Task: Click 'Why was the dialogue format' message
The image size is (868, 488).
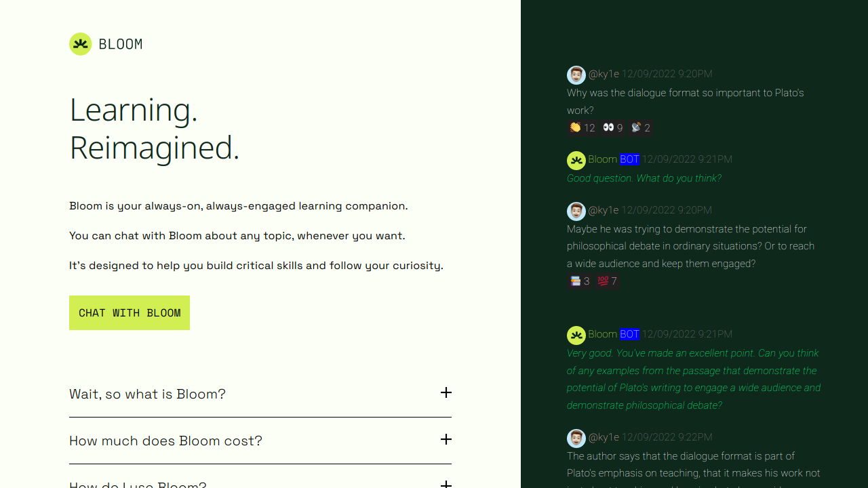Action: point(686,102)
